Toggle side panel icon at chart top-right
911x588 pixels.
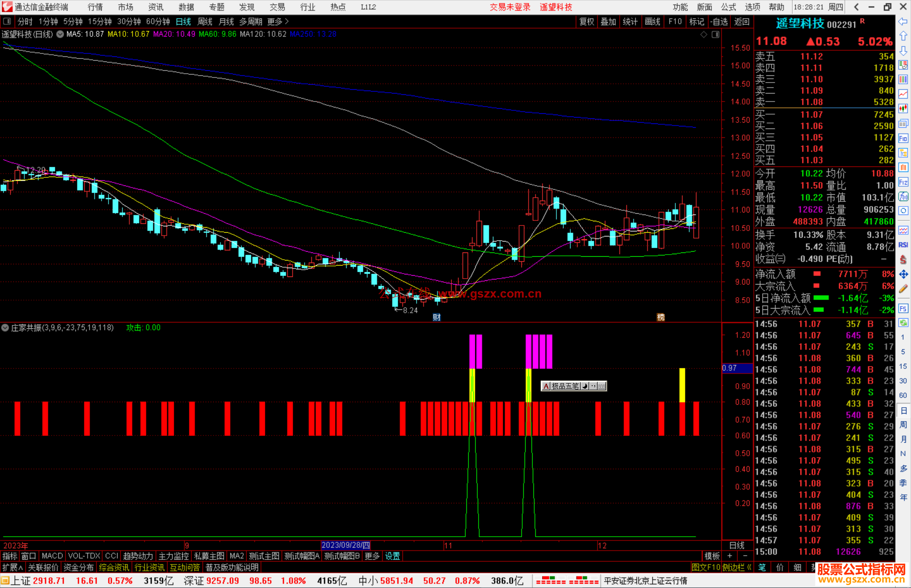(716, 35)
